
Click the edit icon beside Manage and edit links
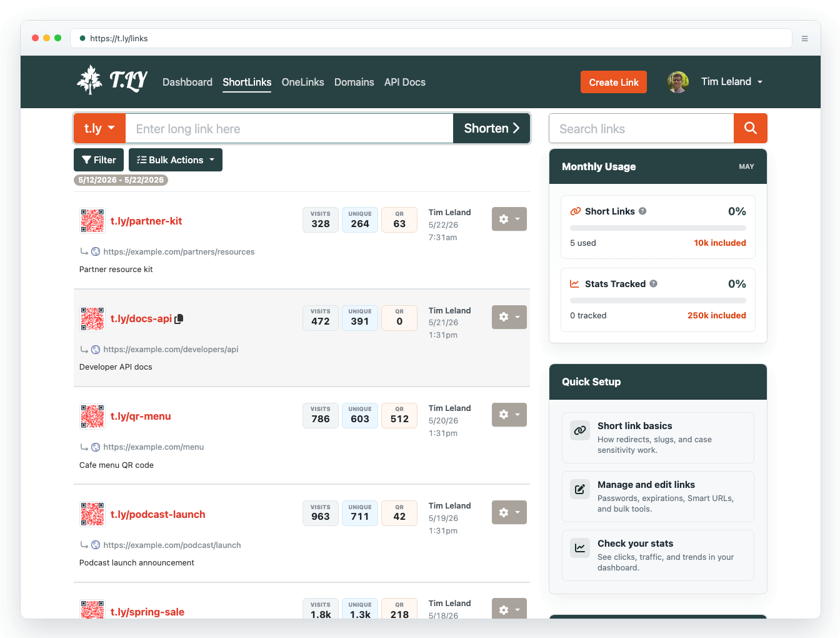580,489
